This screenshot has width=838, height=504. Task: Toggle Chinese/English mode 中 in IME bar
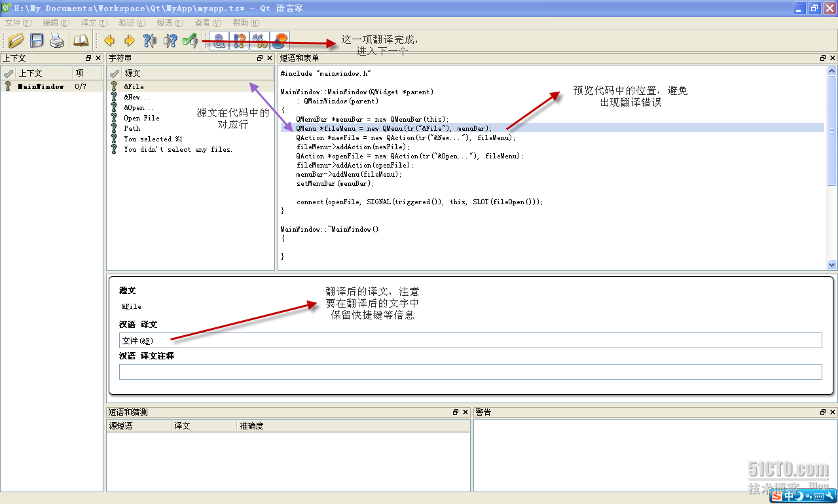point(789,496)
